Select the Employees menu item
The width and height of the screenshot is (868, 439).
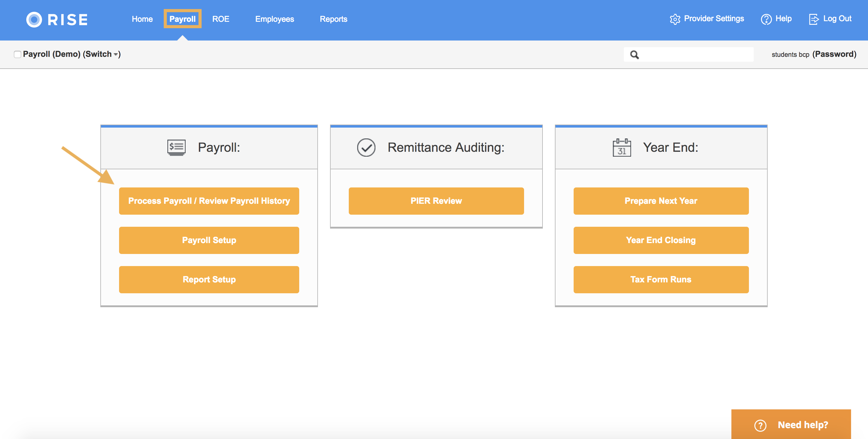click(x=274, y=19)
